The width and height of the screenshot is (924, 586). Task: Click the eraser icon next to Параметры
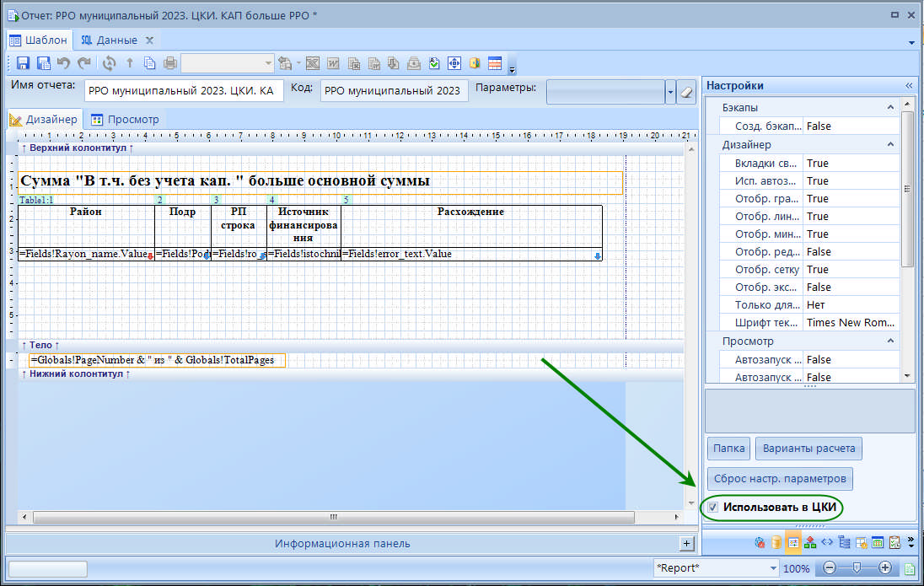click(x=686, y=92)
